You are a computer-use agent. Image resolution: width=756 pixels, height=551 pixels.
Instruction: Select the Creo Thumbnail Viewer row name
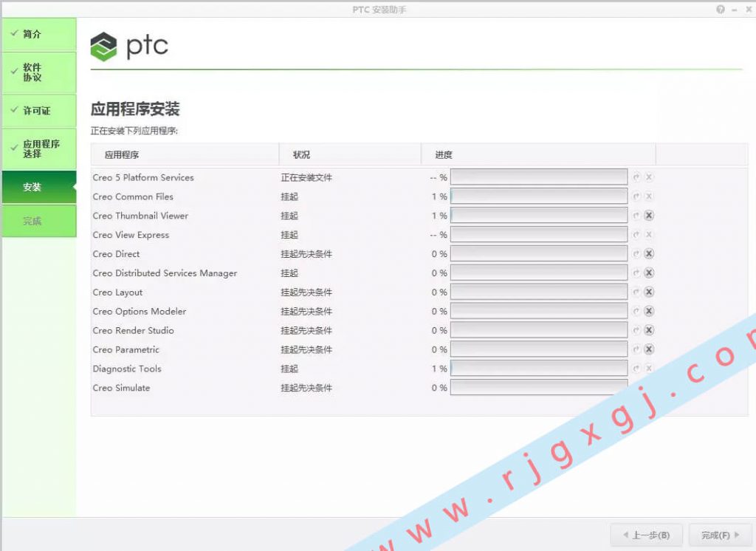click(140, 216)
